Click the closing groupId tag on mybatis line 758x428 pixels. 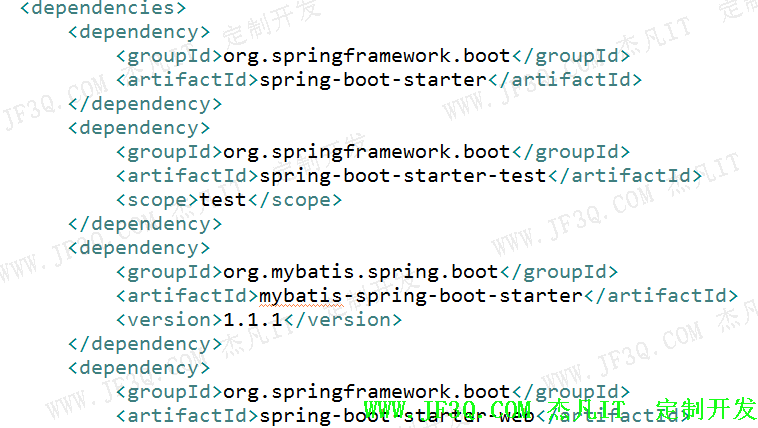coord(559,272)
